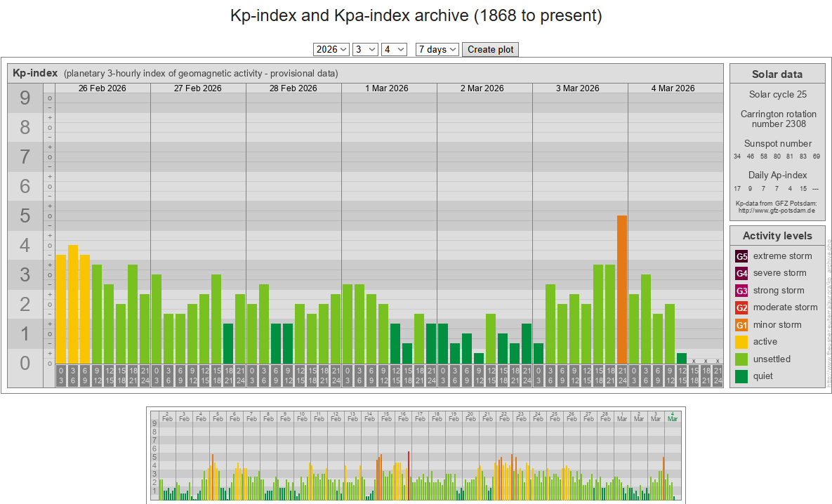Screen dimensions: 832x504
Task: Click the 2 Mar 2026 date header
Action: (482, 88)
